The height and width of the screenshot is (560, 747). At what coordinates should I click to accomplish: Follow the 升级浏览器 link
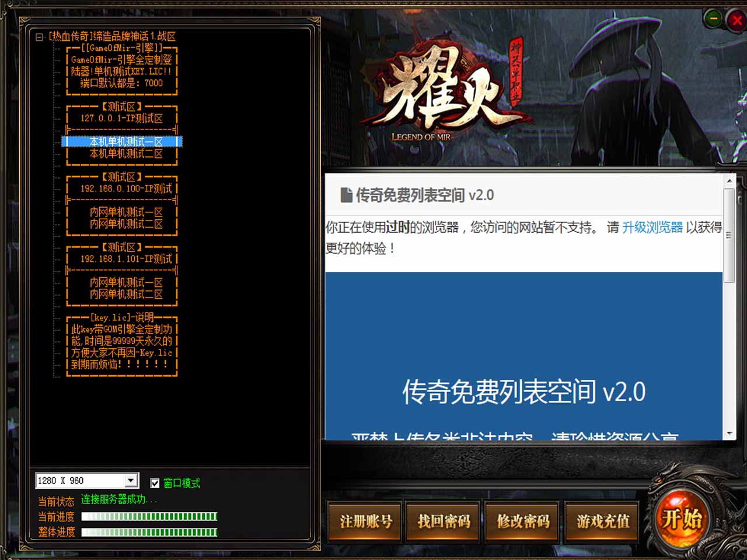[x=652, y=228]
